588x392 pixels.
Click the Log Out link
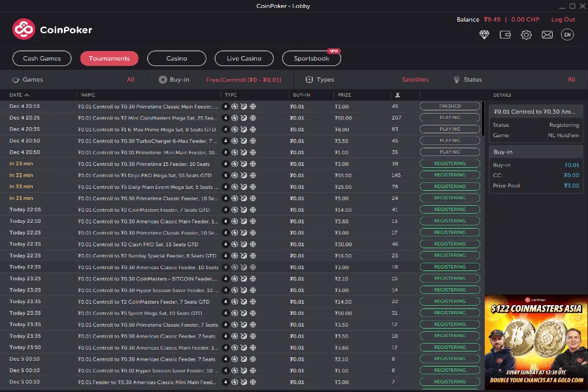click(563, 19)
